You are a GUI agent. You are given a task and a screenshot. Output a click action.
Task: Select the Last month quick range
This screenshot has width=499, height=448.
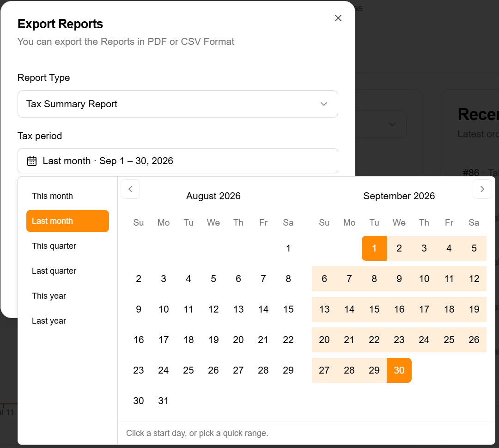tap(67, 221)
